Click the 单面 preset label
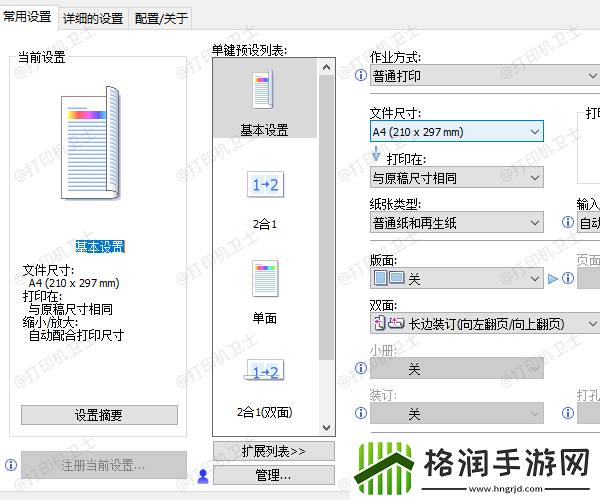Image resolution: width=600 pixels, height=500 pixels. coord(264,318)
